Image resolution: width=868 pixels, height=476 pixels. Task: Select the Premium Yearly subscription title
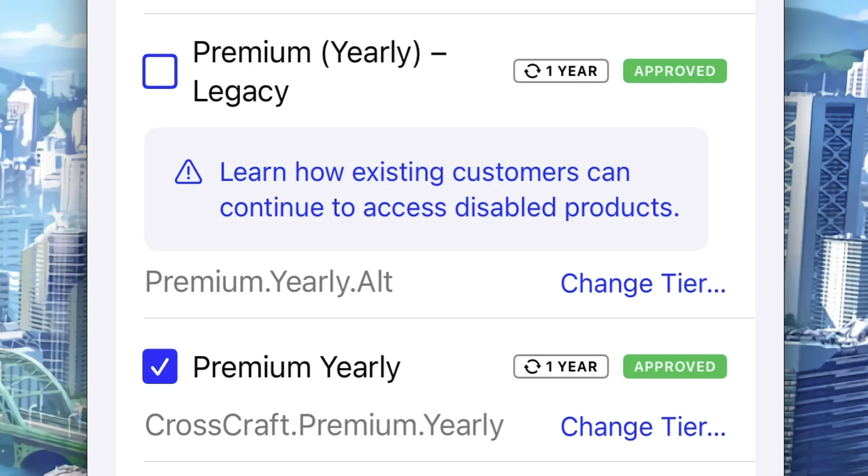click(297, 366)
